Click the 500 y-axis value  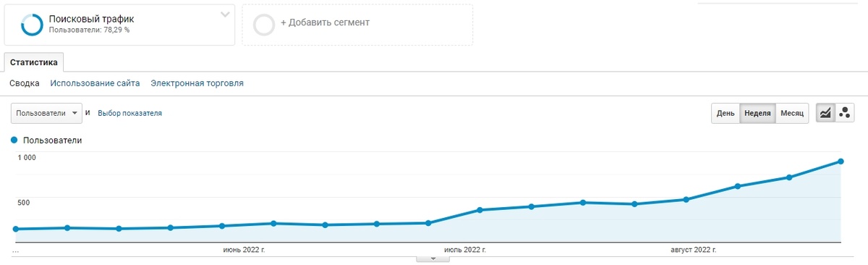[25, 202]
